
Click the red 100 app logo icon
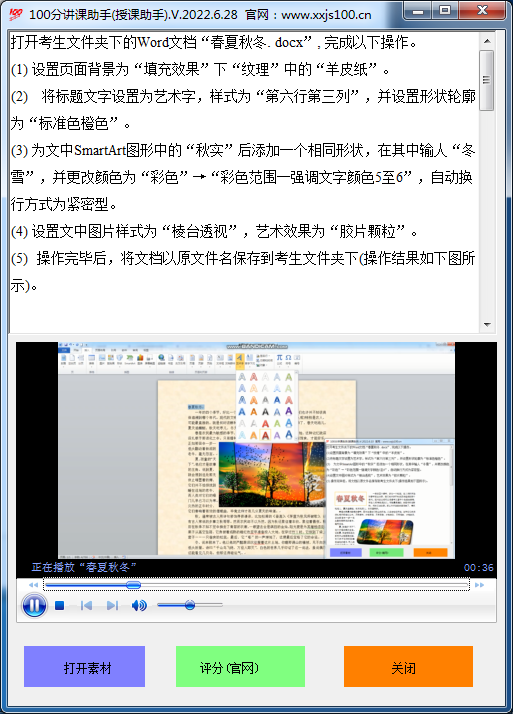coord(15,14)
